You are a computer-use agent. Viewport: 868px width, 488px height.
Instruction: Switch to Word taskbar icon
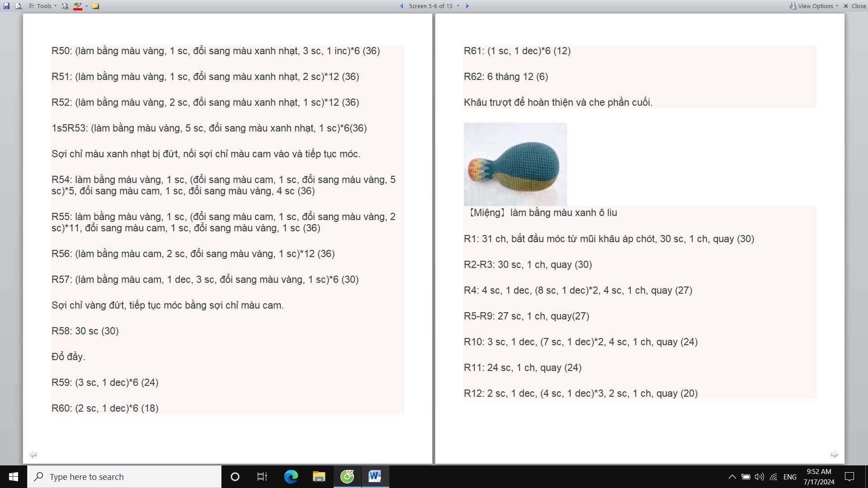375,477
